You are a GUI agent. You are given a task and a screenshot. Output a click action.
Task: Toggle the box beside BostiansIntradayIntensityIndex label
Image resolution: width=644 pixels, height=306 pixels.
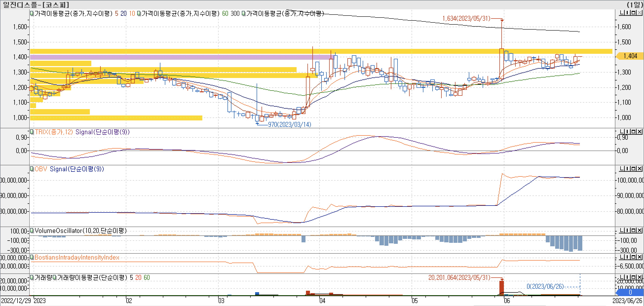(x=32, y=257)
